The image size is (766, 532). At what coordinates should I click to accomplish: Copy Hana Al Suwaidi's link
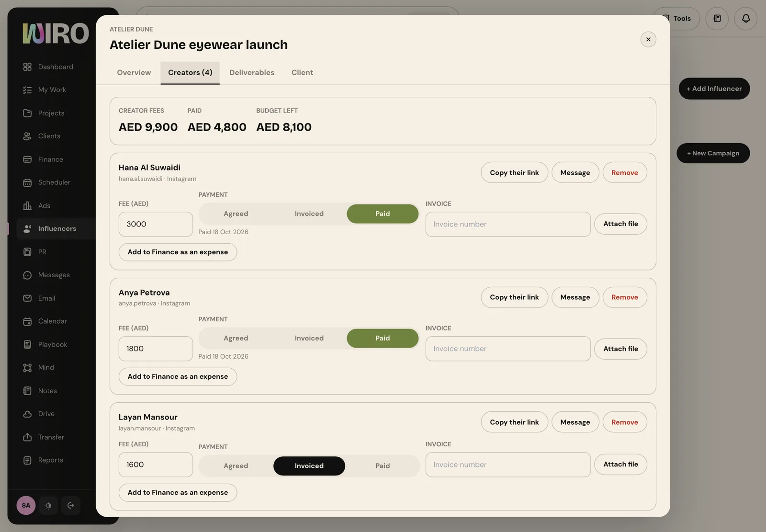click(514, 172)
